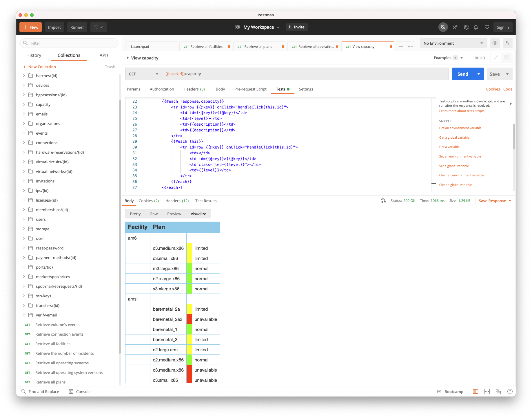Switch to the History tab
532x418 pixels.
[x=34, y=55]
